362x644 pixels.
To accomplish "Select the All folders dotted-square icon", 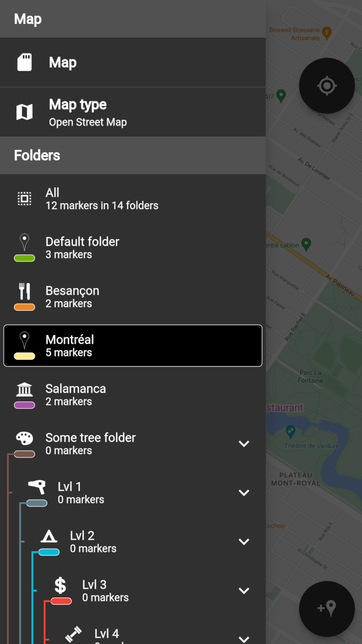I will [x=24, y=199].
